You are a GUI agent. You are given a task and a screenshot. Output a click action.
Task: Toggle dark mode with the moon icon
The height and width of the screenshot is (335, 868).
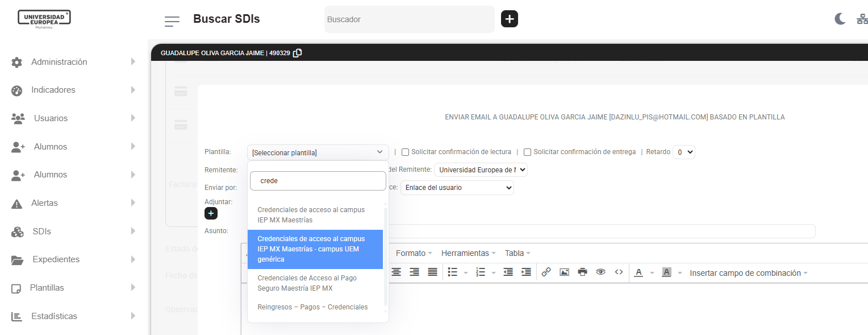click(x=840, y=19)
